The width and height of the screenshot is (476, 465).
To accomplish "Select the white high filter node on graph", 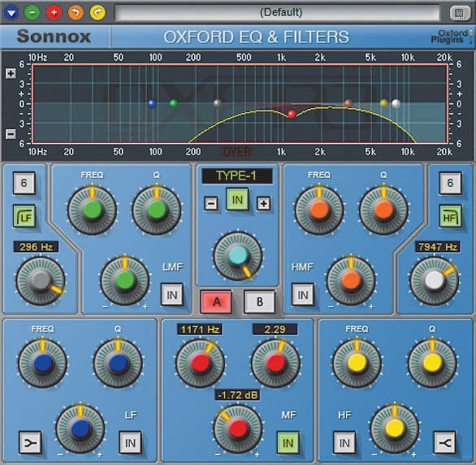I will [x=396, y=104].
